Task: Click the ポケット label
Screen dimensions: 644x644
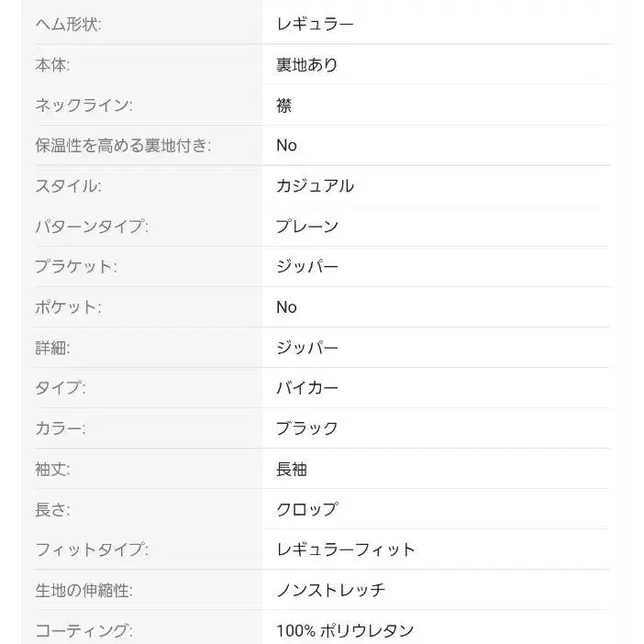Action: 68,306
